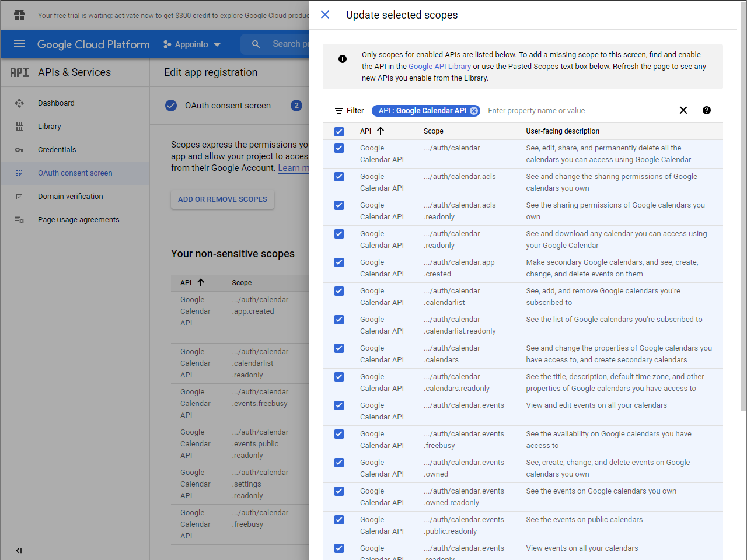Click the text 'See the list of Google calendars you're subscribed to'

[x=614, y=320]
